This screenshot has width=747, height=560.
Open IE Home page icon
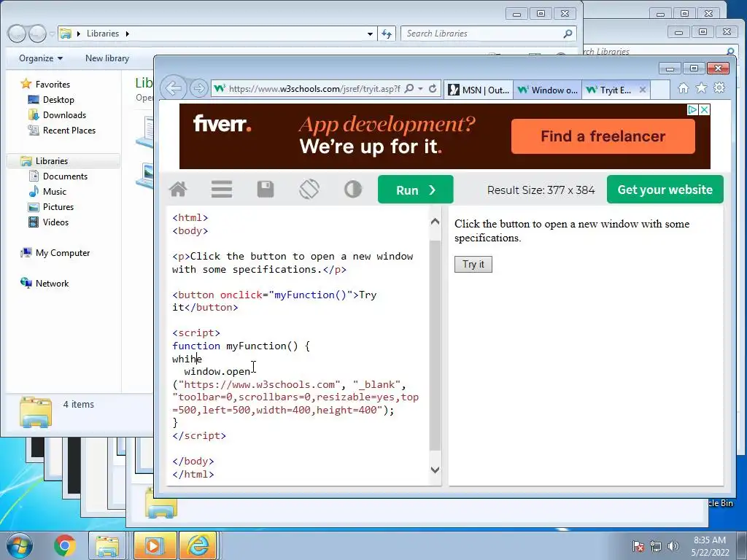pyautogui.click(x=683, y=88)
